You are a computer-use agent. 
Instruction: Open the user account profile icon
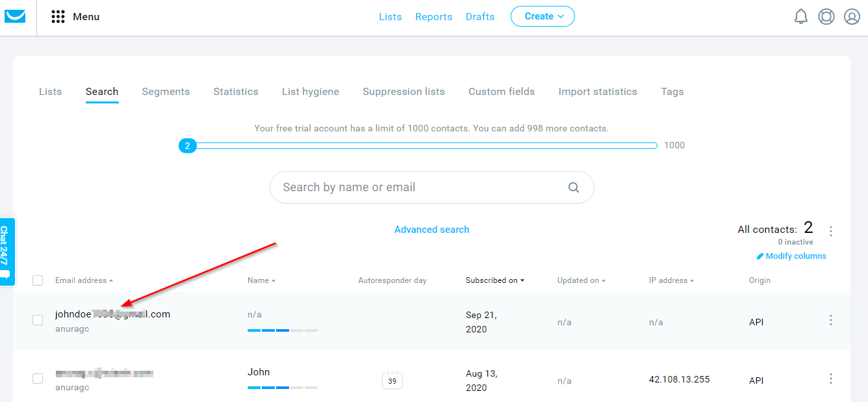852,17
